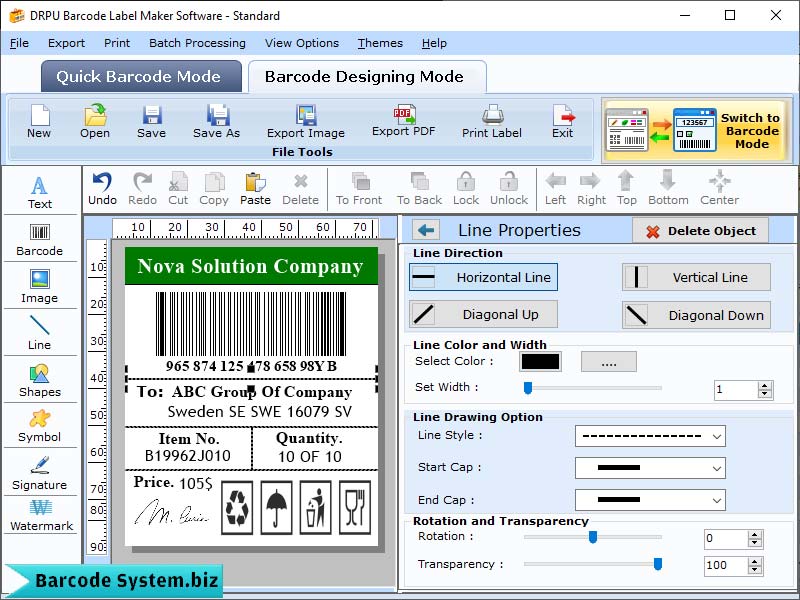Click the Transparency value field
This screenshot has height=600, width=800.
pyautogui.click(x=727, y=565)
